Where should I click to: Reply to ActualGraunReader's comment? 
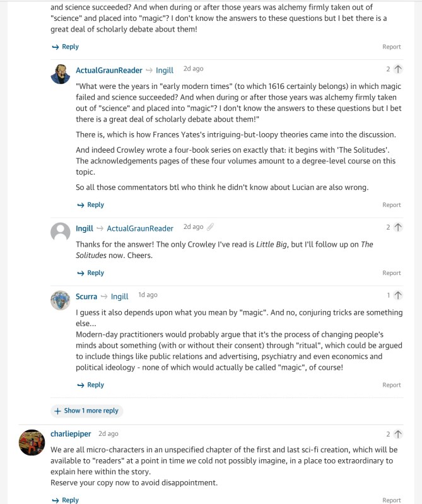pos(90,205)
